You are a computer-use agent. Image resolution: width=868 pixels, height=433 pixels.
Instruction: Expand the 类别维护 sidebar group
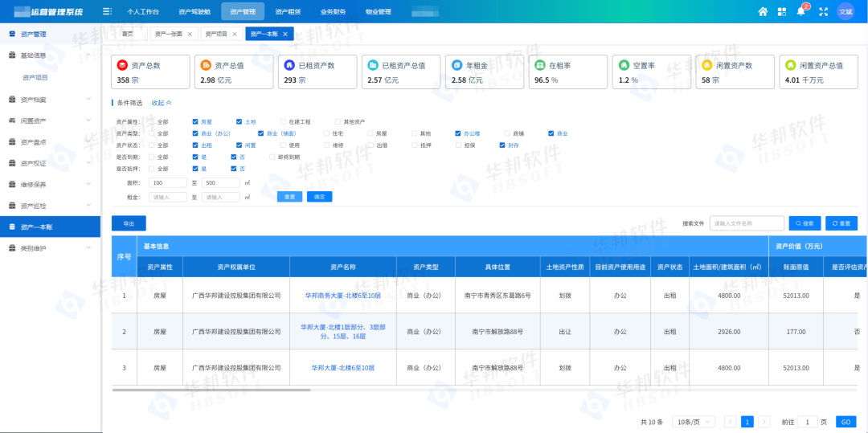(88, 248)
